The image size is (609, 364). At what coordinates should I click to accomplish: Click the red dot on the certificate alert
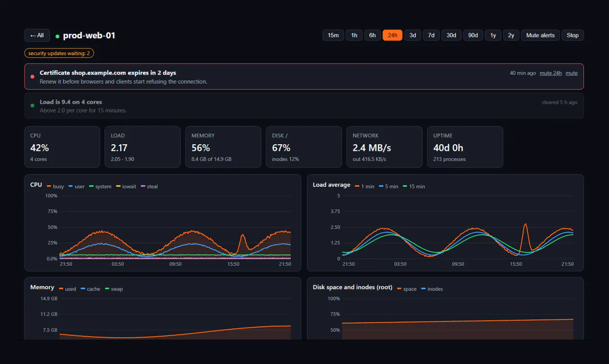[x=32, y=77]
